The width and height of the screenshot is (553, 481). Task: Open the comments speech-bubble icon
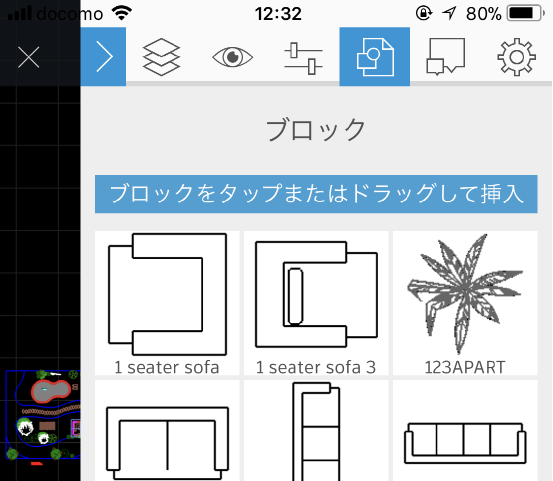(445, 56)
